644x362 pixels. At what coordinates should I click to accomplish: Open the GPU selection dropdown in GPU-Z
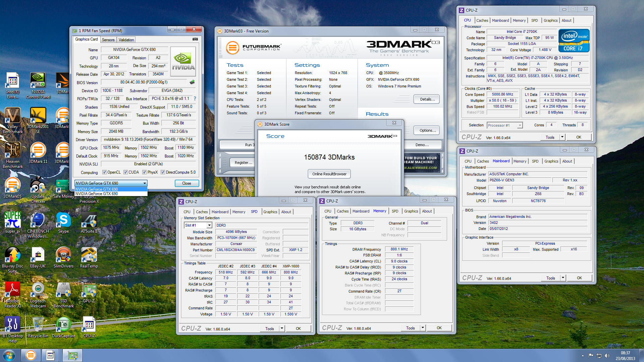click(x=111, y=183)
